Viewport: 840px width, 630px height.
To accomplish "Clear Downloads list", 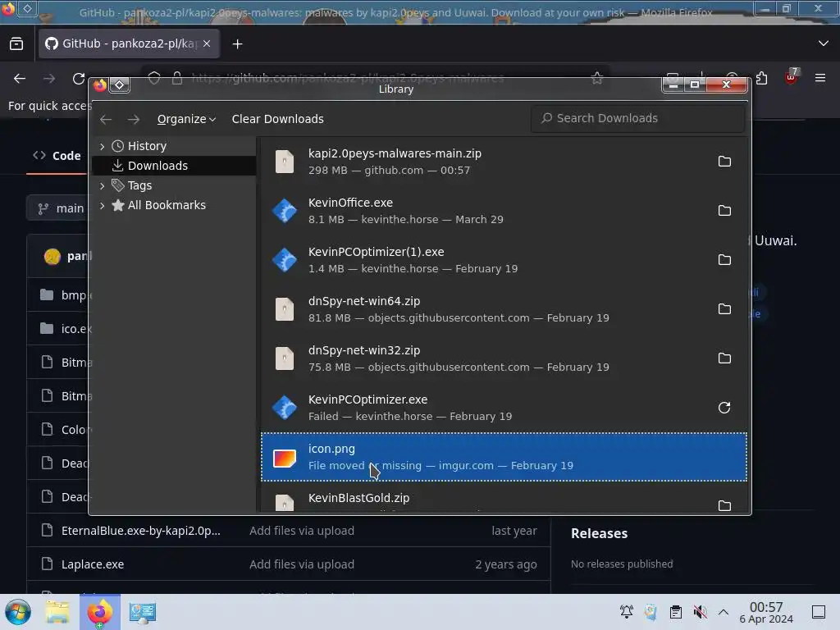I will click(x=277, y=119).
